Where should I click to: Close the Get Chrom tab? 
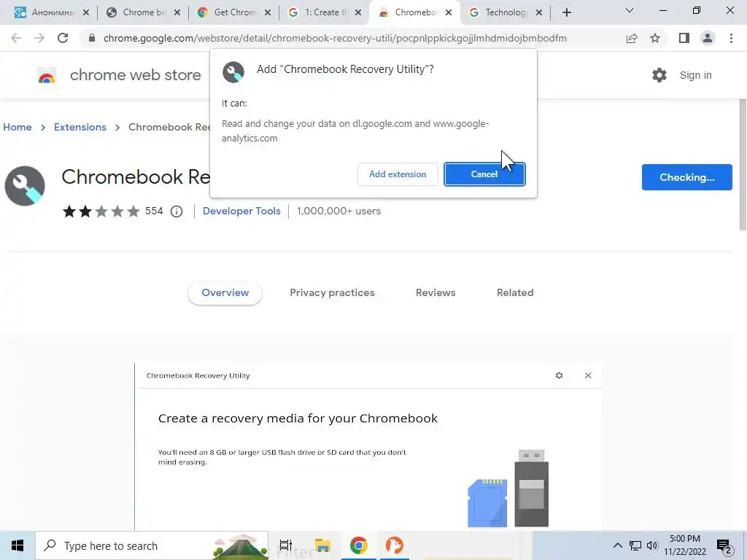pyautogui.click(x=268, y=13)
